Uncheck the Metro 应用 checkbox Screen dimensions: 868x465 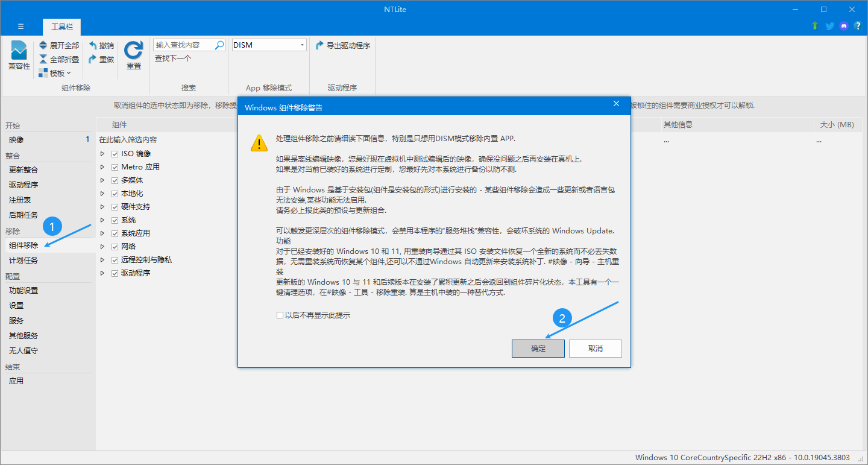click(115, 167)
